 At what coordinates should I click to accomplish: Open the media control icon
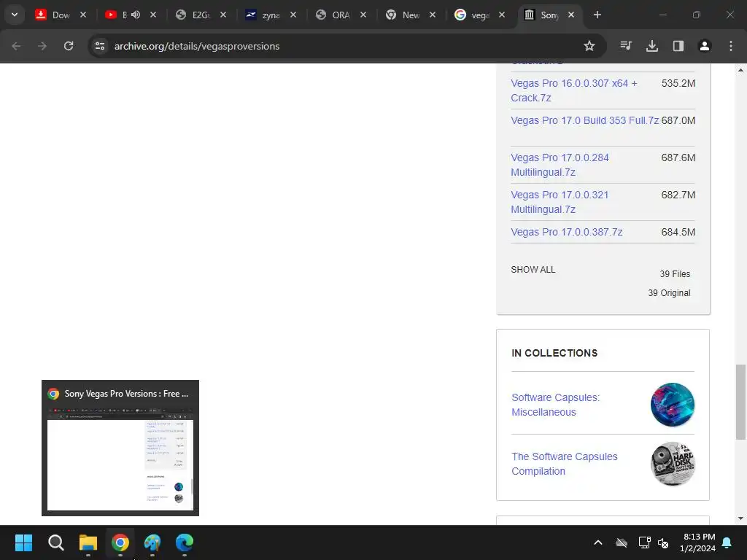626,46
